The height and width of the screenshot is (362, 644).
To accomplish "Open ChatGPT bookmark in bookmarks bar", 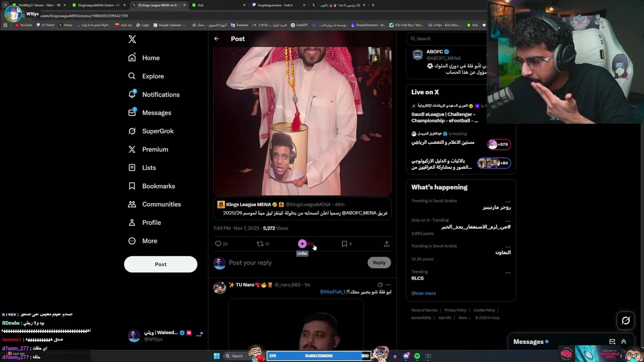I will [x=299, y=25].
